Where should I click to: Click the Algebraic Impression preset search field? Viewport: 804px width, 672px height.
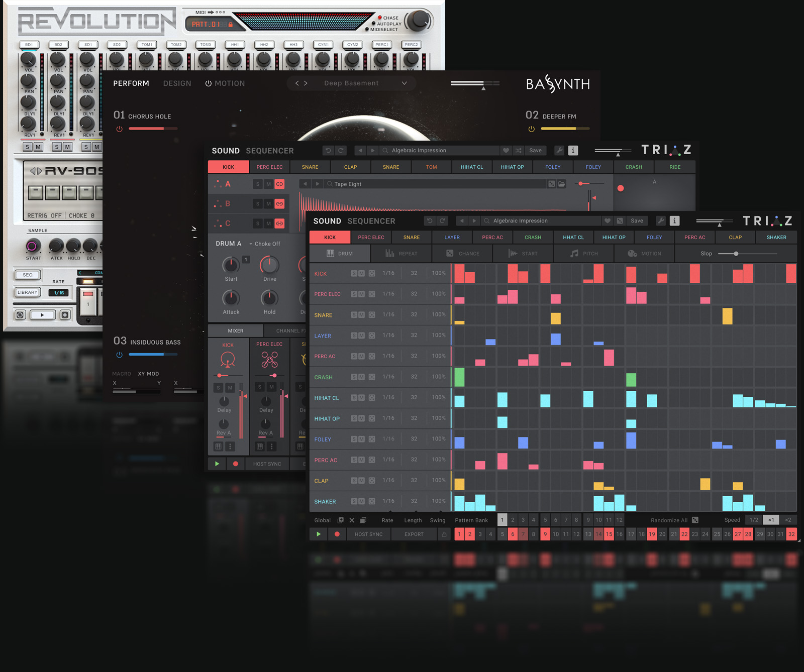(541, 220)
